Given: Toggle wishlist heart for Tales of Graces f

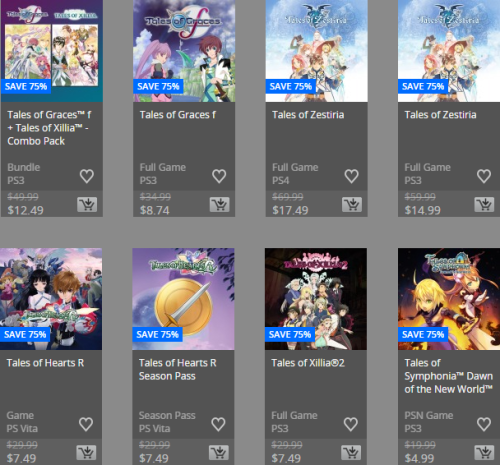Looking at the screenshot, I should (x=219, y=176).
